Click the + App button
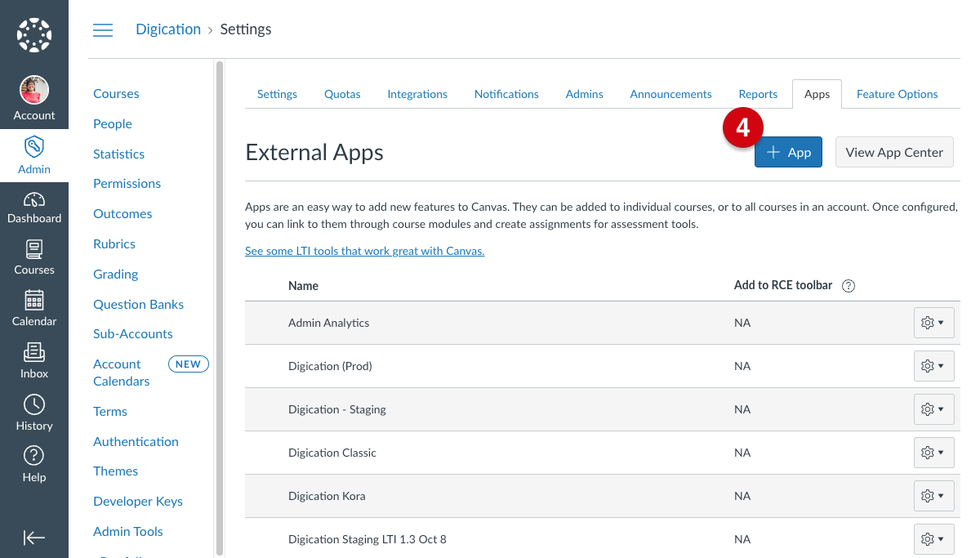The height and width of the screenshot is (558, 980). tap(788, 152)
